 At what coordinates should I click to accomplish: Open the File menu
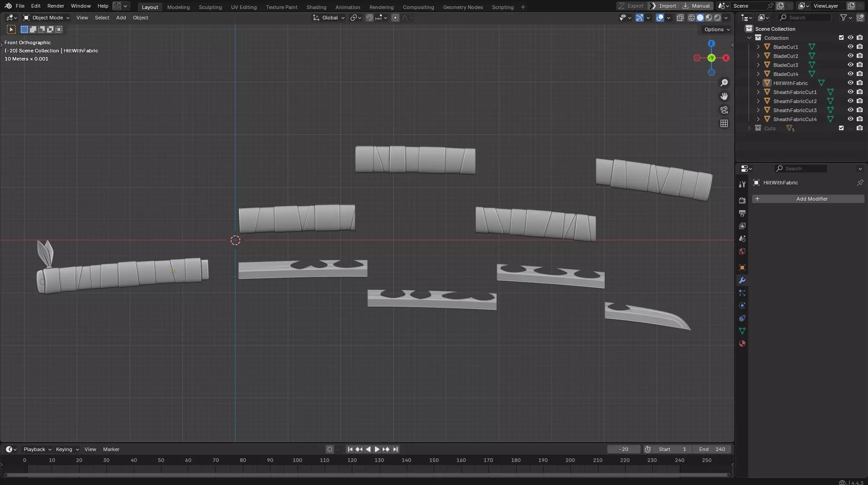pyautogui.click(x=20, y=6)
